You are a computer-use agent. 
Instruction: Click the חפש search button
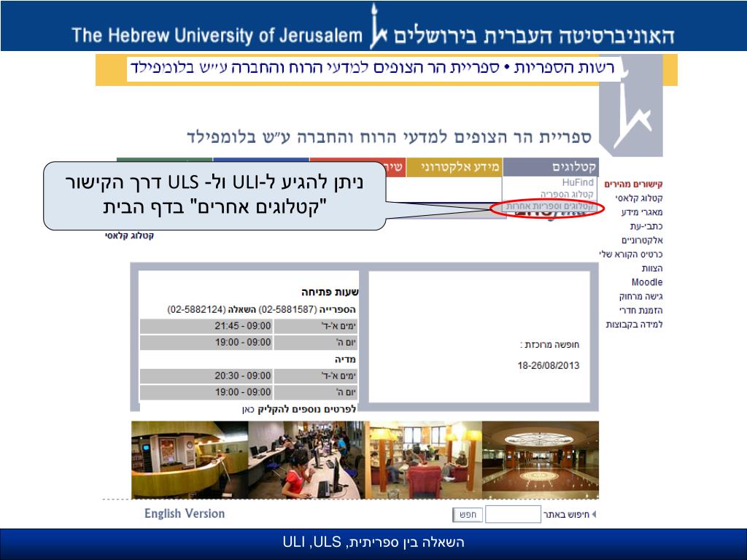click(x=468, y=515)
